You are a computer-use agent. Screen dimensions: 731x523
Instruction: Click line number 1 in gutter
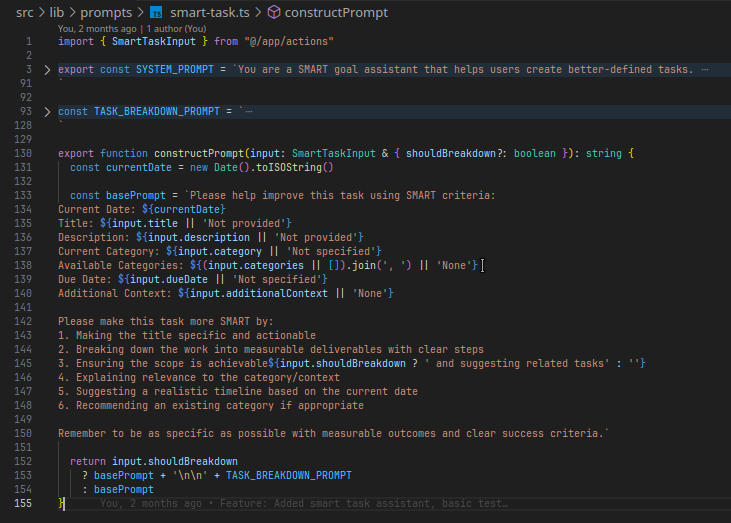pyautogui.click(x=29, y=41)
